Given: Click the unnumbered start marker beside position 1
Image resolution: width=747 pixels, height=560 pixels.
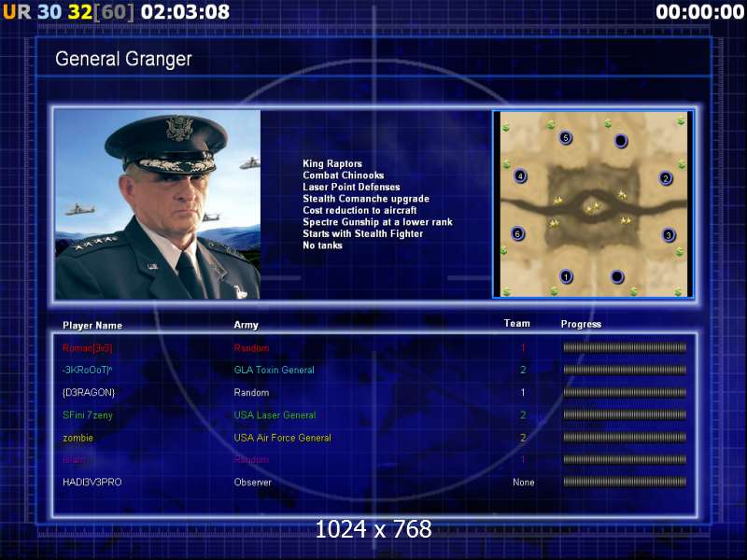Looking at the screenshot, I should (617, 276).
